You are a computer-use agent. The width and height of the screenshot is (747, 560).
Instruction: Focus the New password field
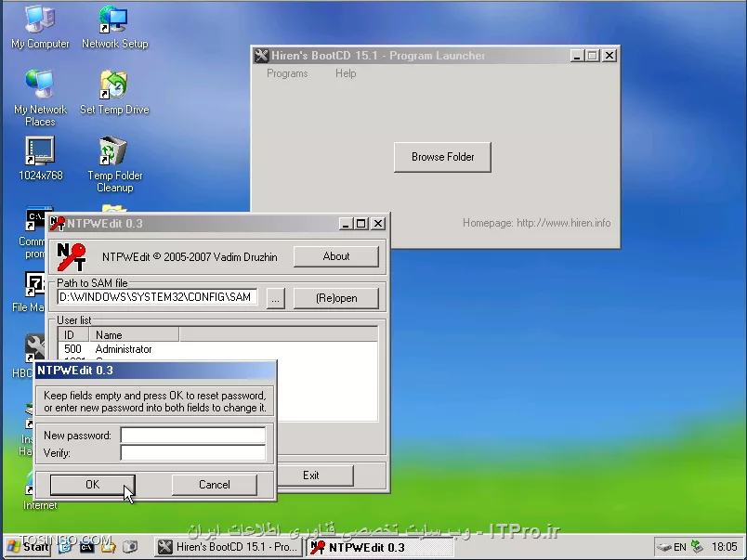193,436
